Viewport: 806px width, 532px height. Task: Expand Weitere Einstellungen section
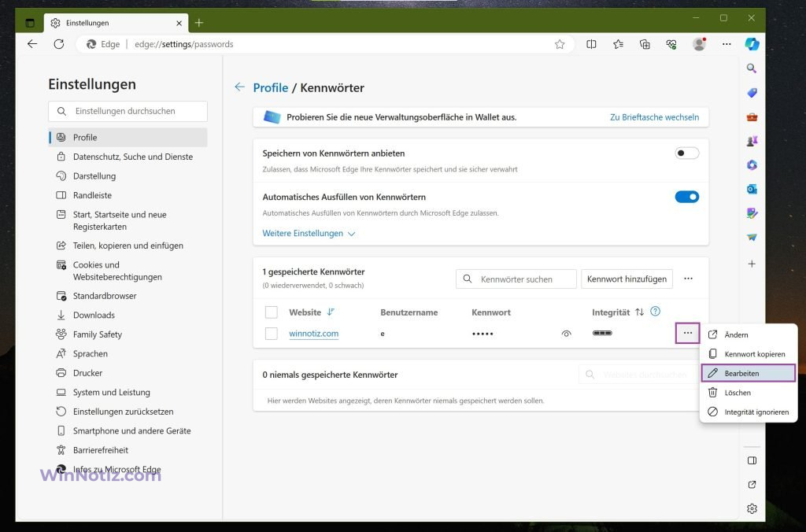point(309,234)
